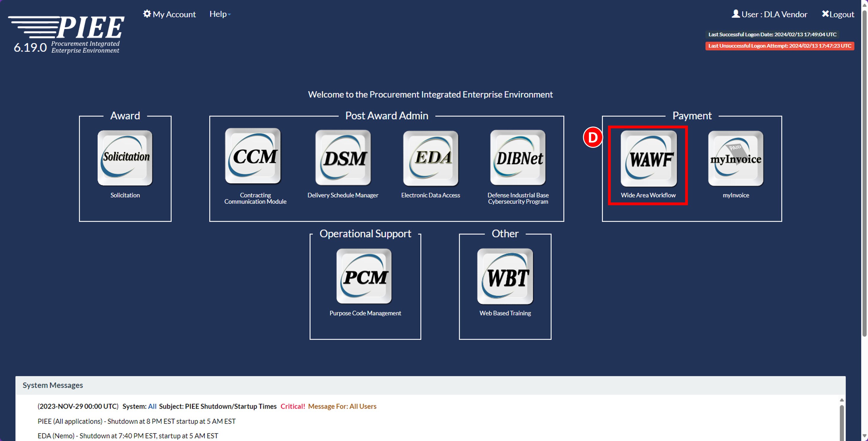Open the EDA Electronic Data Access icon
868x441 pixels.
click(431, 158)
